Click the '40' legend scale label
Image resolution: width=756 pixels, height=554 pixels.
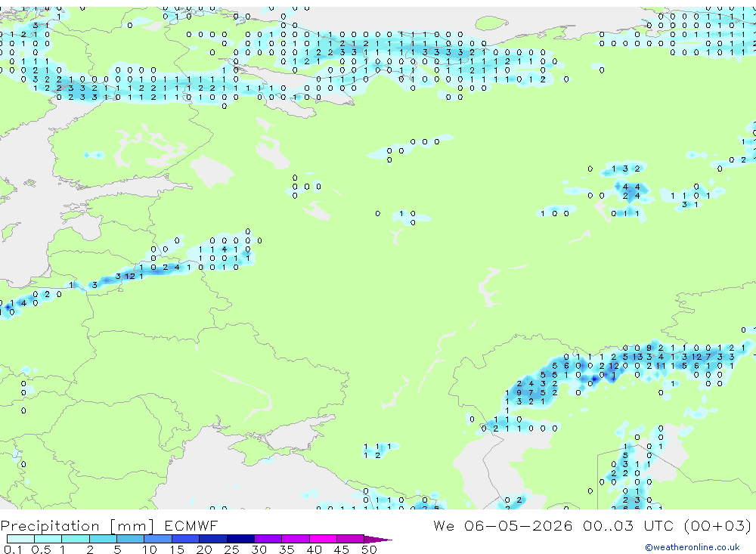[x=314, y=549]
